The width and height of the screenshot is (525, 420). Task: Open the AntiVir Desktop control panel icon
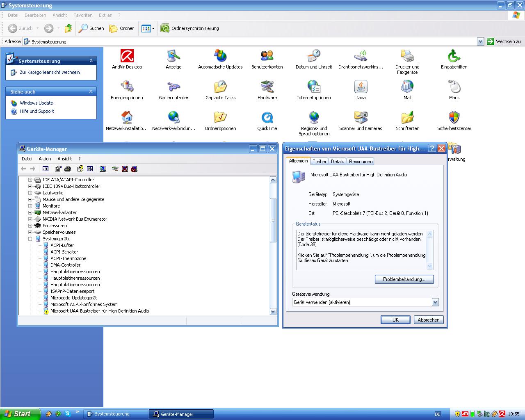pos(127,59)
